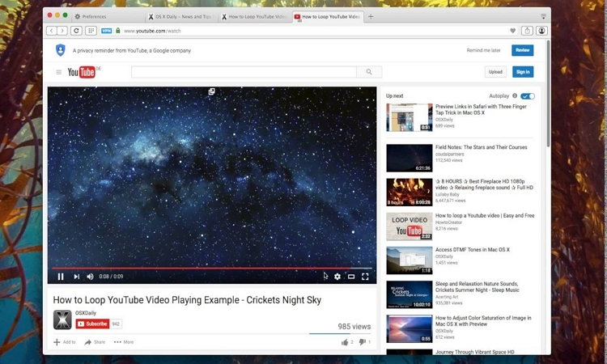
Task: Click the magnifier search button
Action: coord(369,72)
